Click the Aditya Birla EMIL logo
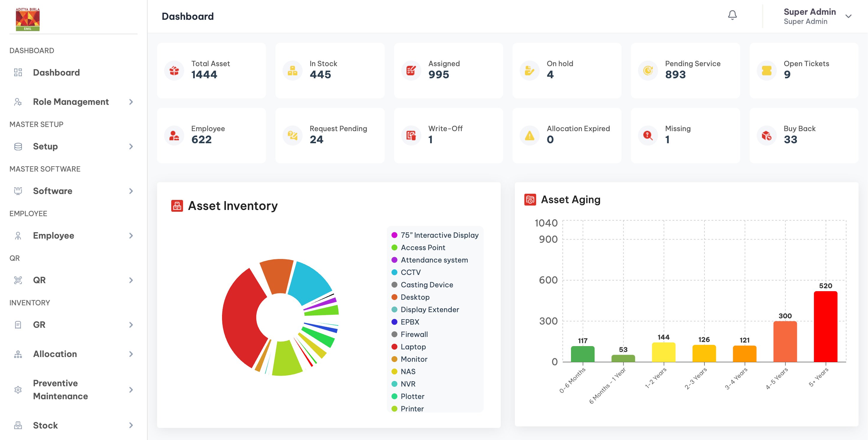 pos(28,19)
